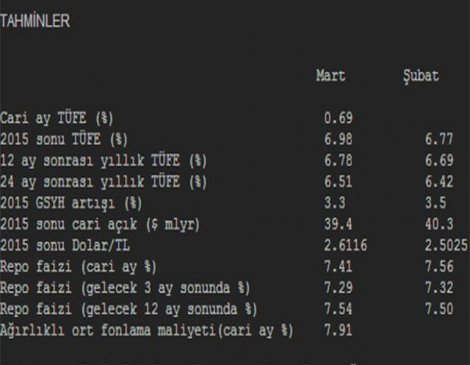Screen dimensions: 470x365
Task: Select the Şubat column header
Action: pos(421,77)
